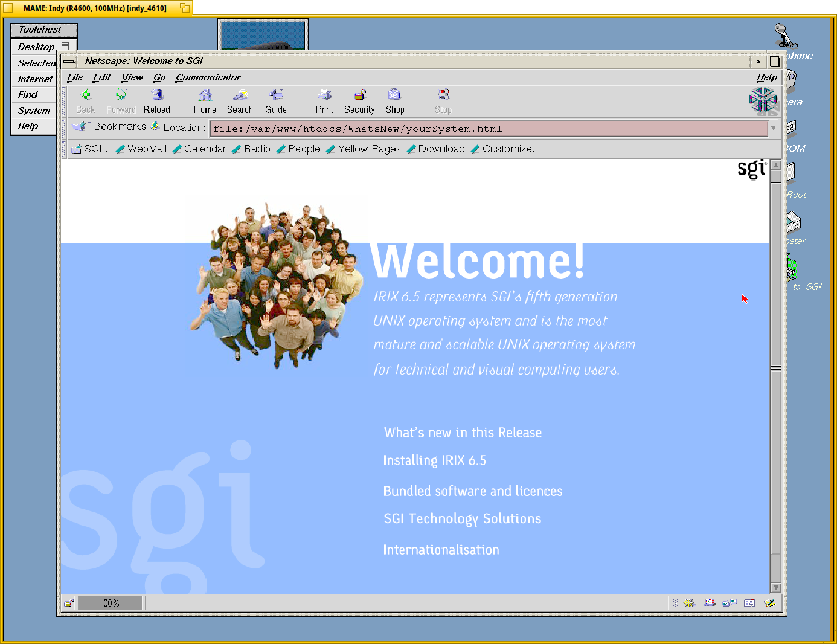Open the Netscape Help menu

coord(767,77)
